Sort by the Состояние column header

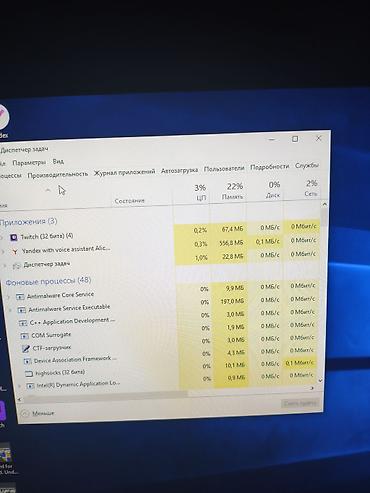click(x=130, y=201)
